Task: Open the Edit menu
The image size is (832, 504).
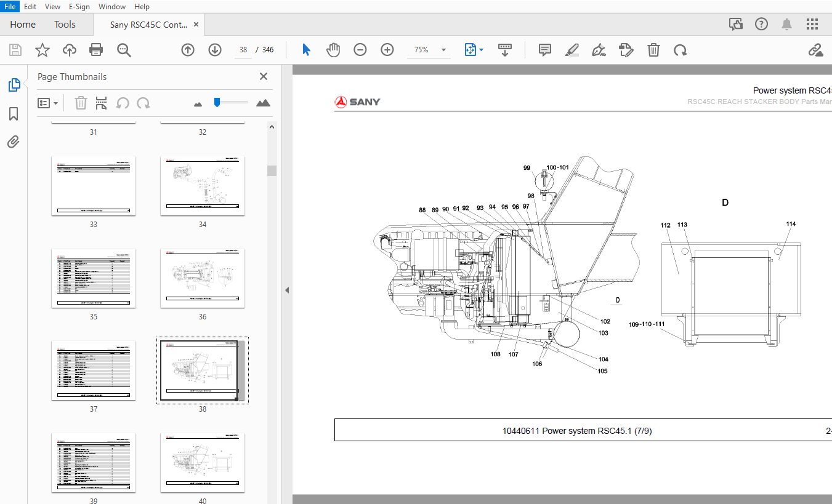Action: pos(30,6)
